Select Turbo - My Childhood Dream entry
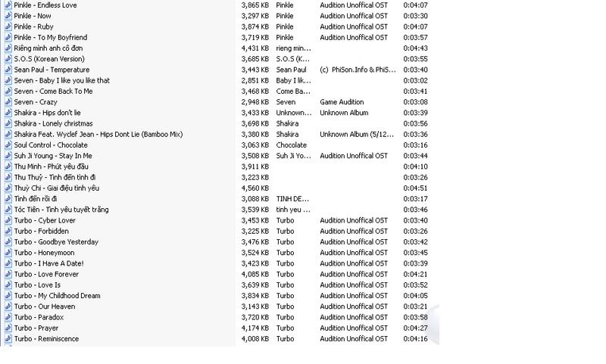This screenshot has height=364, width=606. [58, 296]
